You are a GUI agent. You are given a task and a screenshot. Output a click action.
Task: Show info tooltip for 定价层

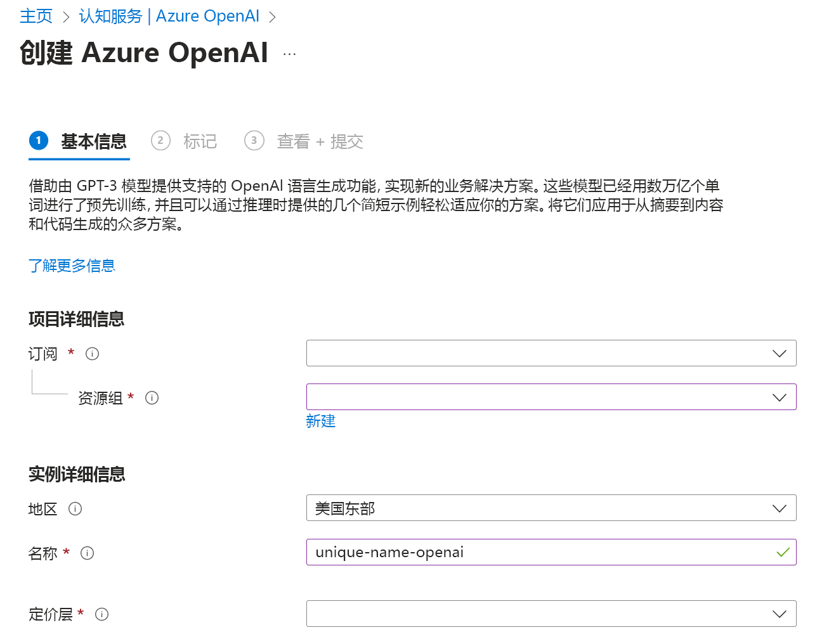101,614
